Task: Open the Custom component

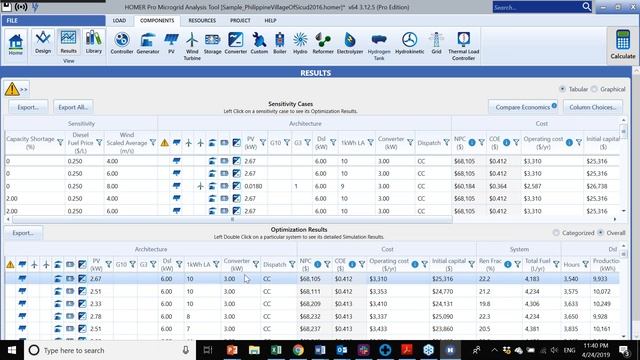Action: point(259,43)
